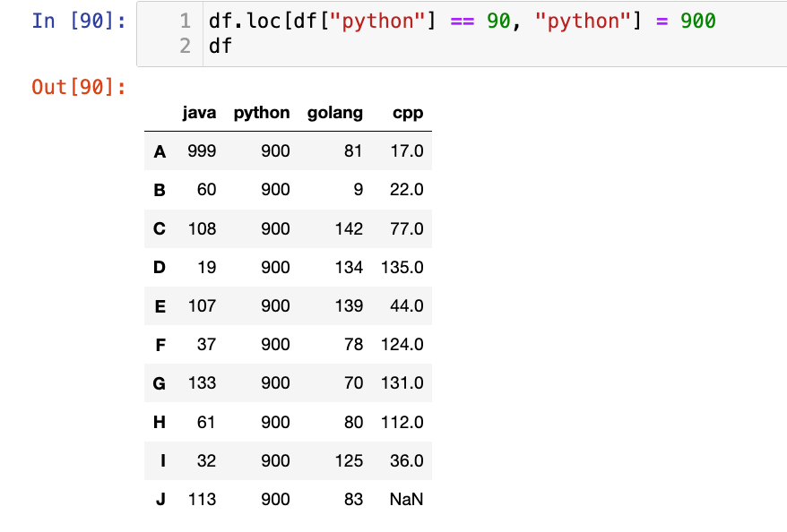Click the golang value 9 in row B

pyautogui.click(x=357, y=191)
